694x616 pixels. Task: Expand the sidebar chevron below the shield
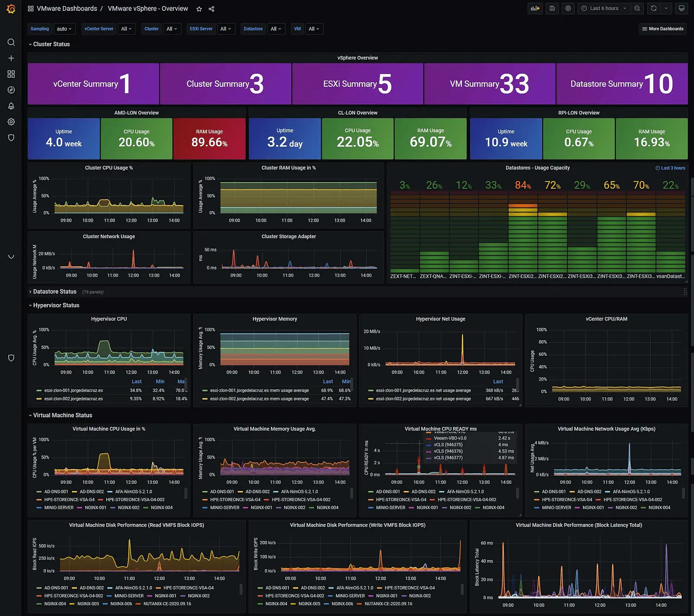pyautogui.click(x=11, y=256)
